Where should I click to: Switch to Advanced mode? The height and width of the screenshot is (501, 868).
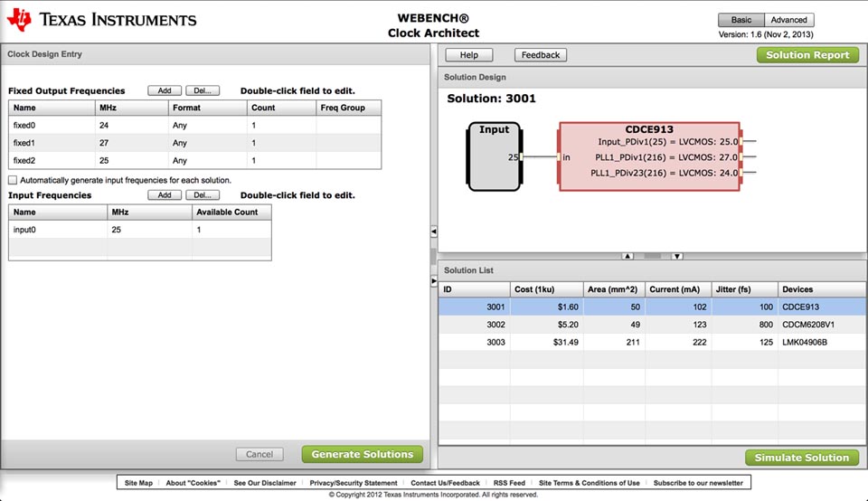point(788,20)
